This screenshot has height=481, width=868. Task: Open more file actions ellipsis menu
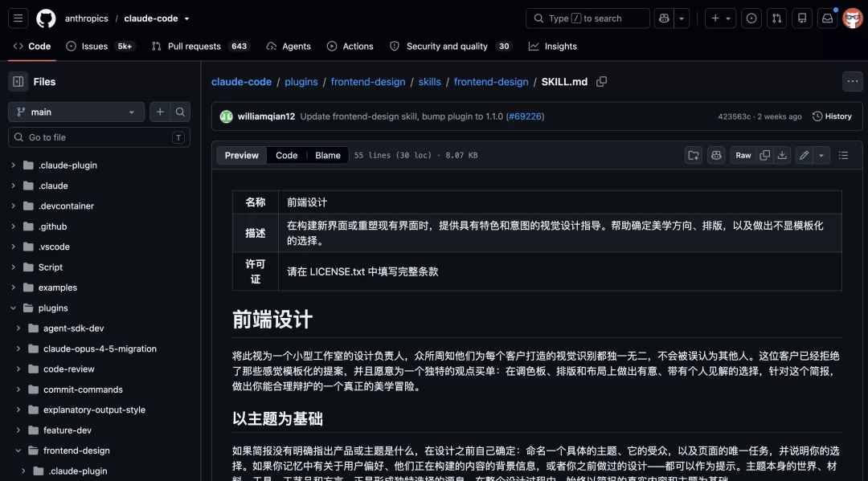click(853, 82)
